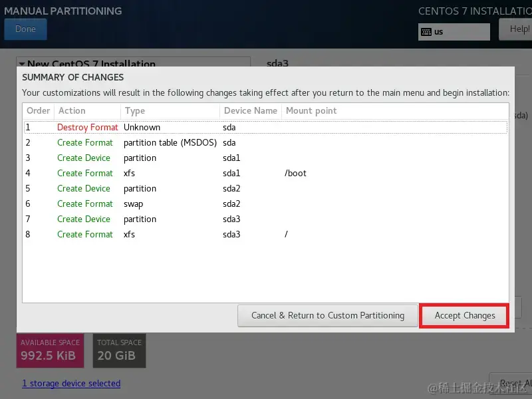Select row 8 xfs type cell
532x399 pixels.
point(129,235)
